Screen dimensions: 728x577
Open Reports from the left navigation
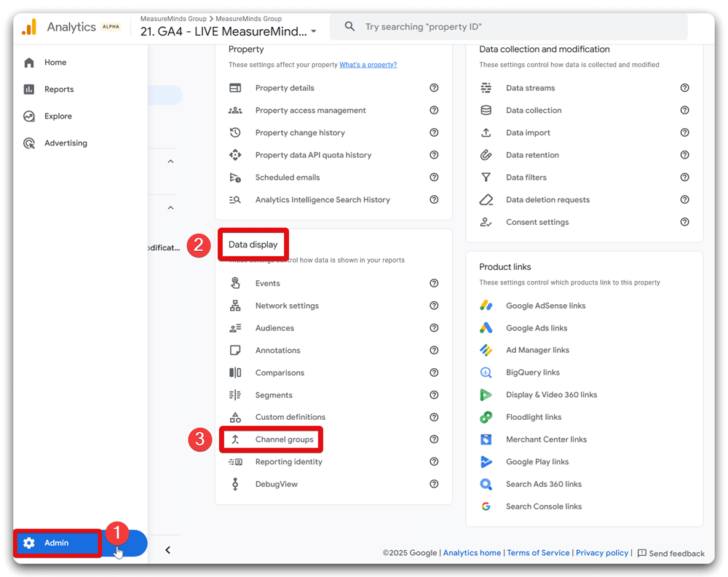58,89
